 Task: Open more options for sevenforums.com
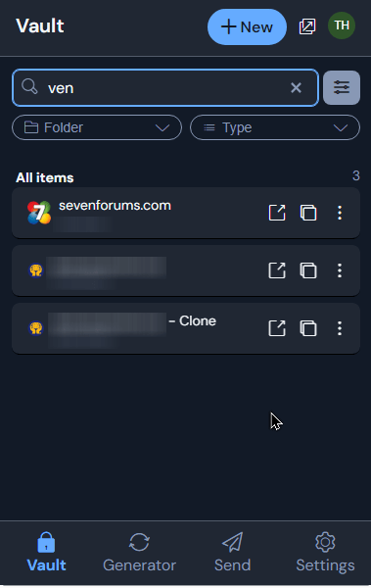coord(340,213)
